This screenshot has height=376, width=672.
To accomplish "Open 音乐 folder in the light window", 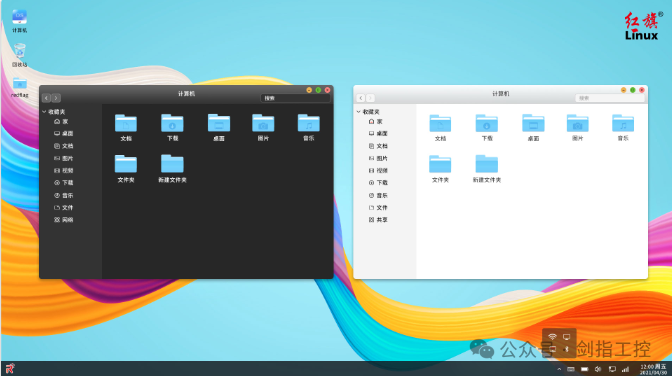I will [623, 127].
